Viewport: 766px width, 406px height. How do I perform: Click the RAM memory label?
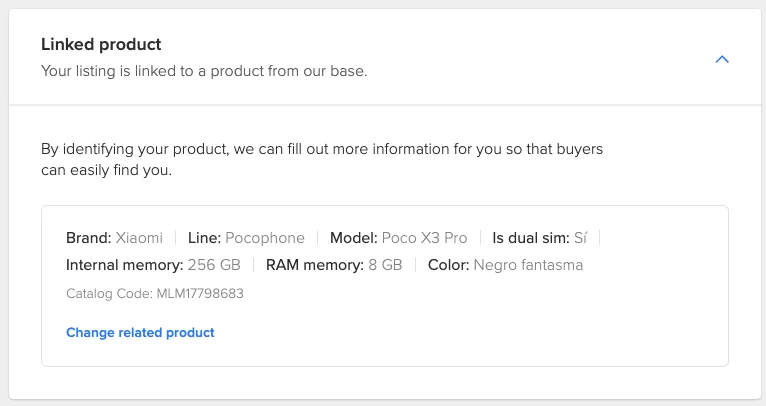coord(314,265)
